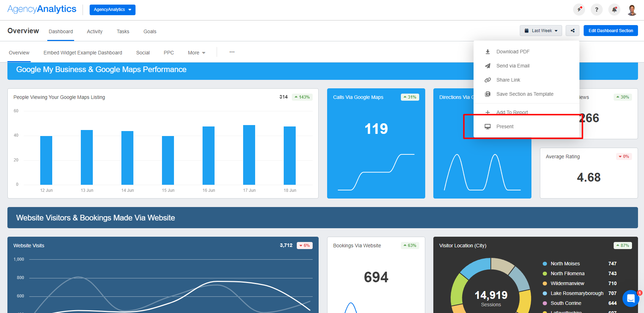Click the 31% badge on Calls widget
This screenshot has width=644, height=313.
pos(410,97)
